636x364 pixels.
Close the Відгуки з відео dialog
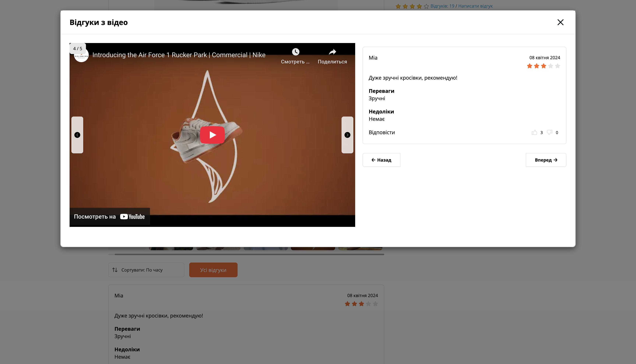(x=560, y=22)
